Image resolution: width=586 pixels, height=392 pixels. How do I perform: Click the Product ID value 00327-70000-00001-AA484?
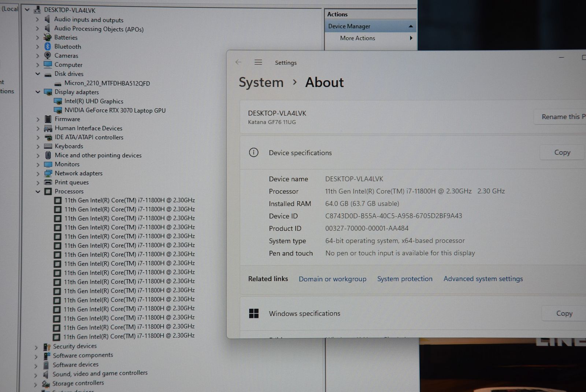367,228
